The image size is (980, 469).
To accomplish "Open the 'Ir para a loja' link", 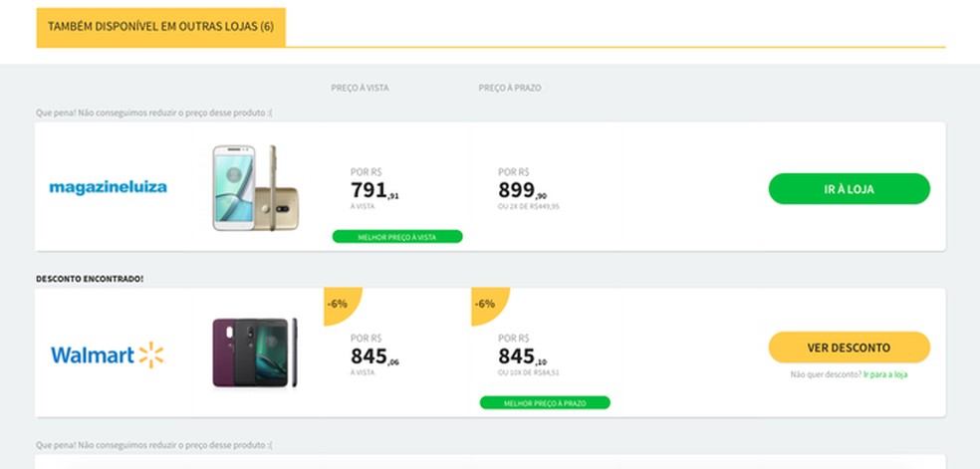I will pyautogui.click(x=885, y=374).
